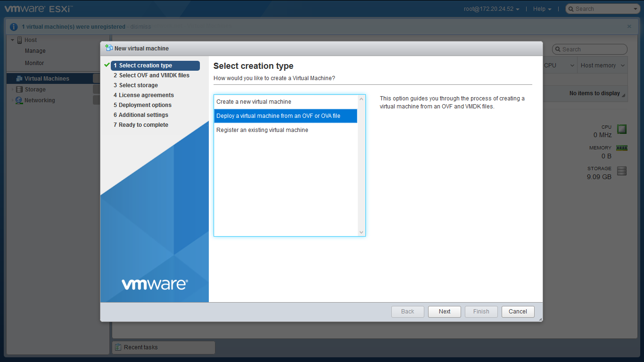Open the Help dropdown menu
Image resolution: width=644 pixels, height=362 pixels.
click(x=542, y=9)
